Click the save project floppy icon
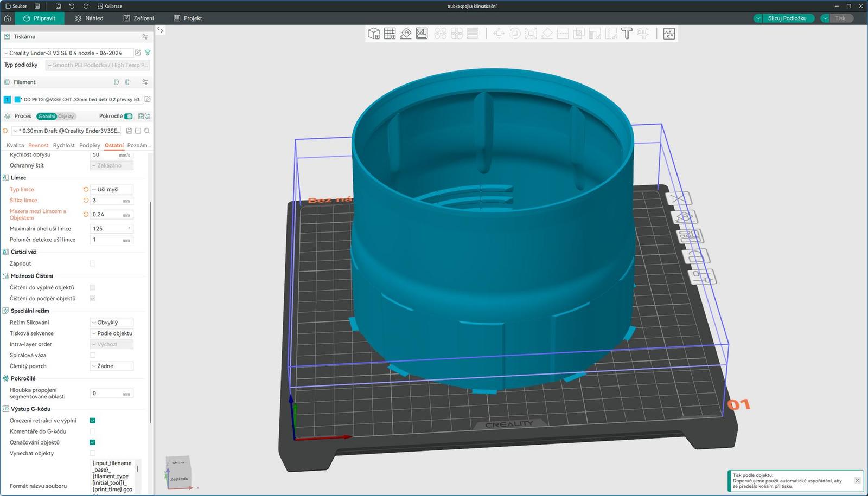868x496 pixels. coord(58,6)
